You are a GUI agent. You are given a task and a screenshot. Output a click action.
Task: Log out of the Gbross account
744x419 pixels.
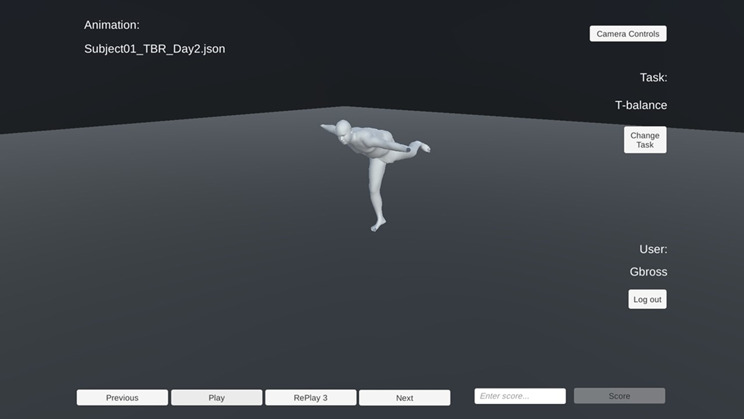click(x=647, y=299)
